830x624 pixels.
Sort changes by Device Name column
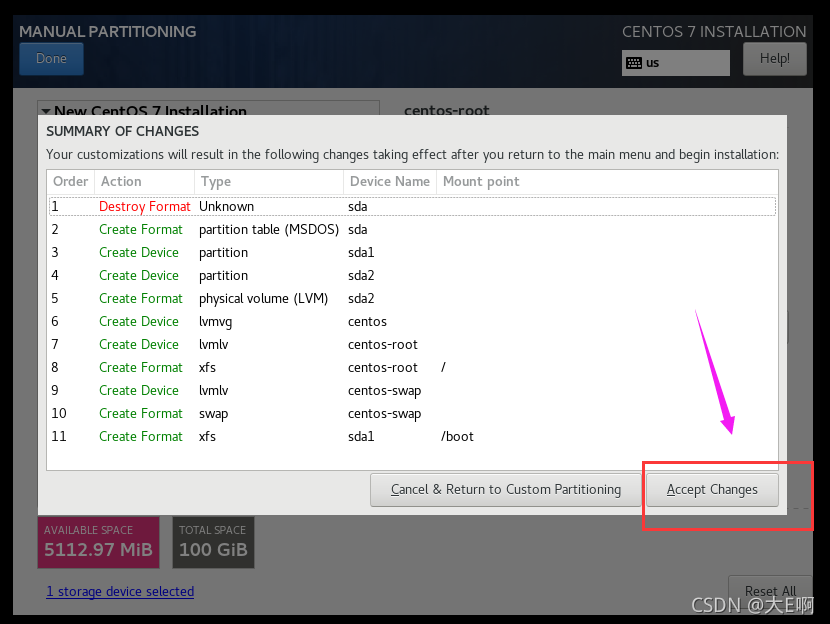[389, 181]
